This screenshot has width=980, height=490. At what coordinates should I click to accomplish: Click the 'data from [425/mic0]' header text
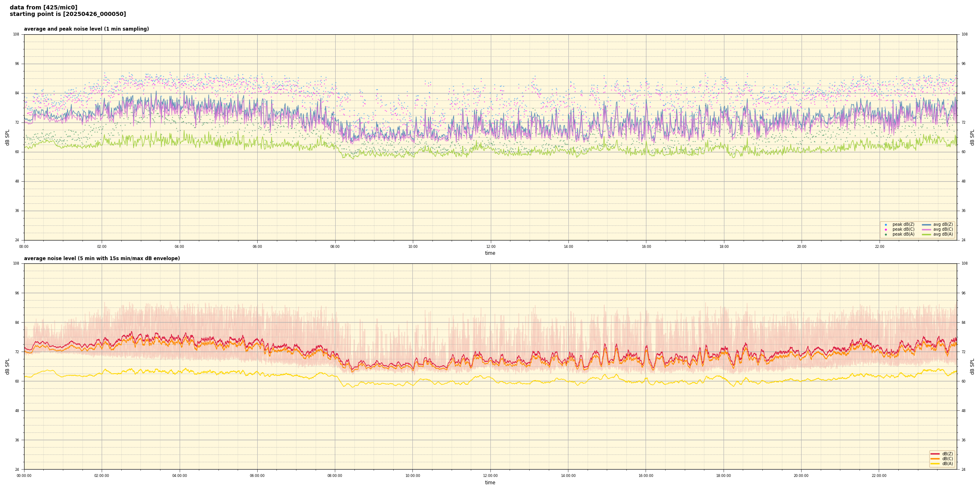click(x=43, y=7)
